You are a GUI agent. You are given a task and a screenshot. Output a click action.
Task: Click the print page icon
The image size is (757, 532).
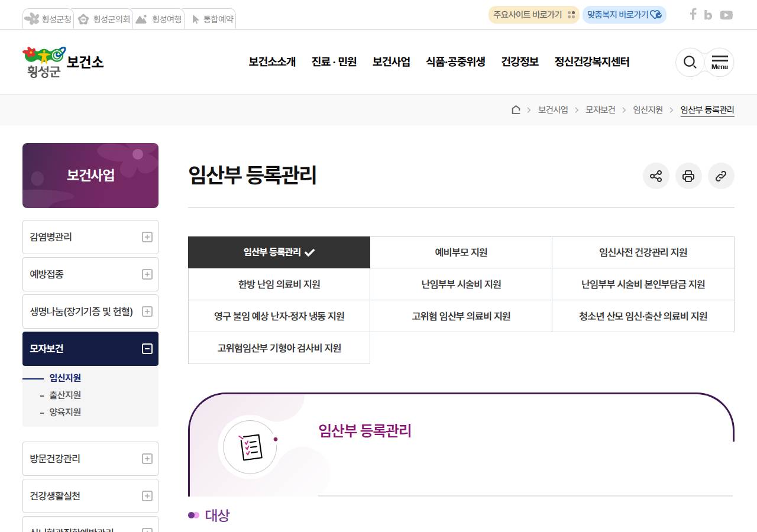point(688,176)
